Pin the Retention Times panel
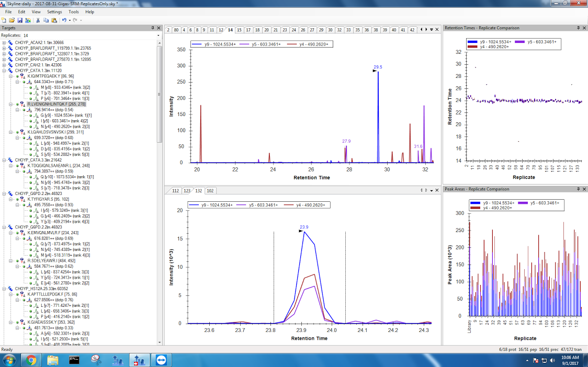588x367 pixels. [x=578, y=28]
